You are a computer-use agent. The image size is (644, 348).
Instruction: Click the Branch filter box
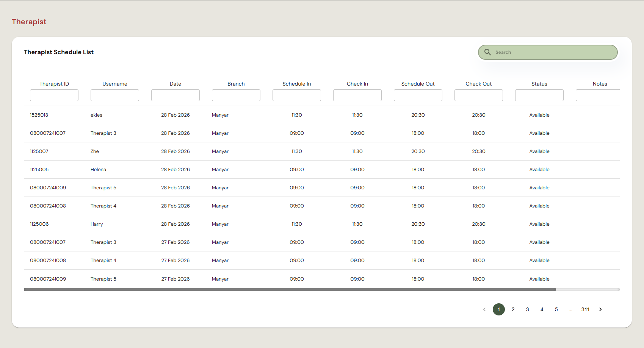(236, 95)
